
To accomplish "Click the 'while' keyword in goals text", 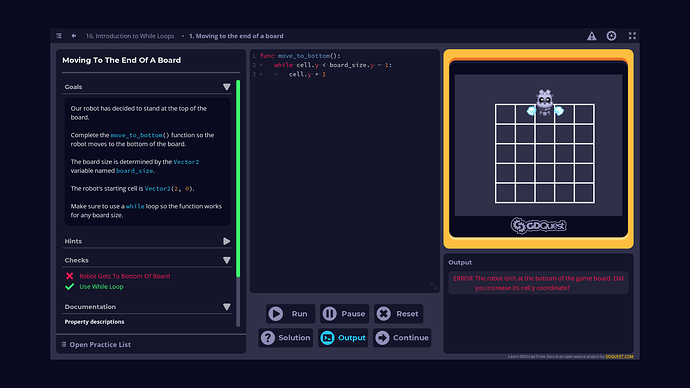I will 135,206.
